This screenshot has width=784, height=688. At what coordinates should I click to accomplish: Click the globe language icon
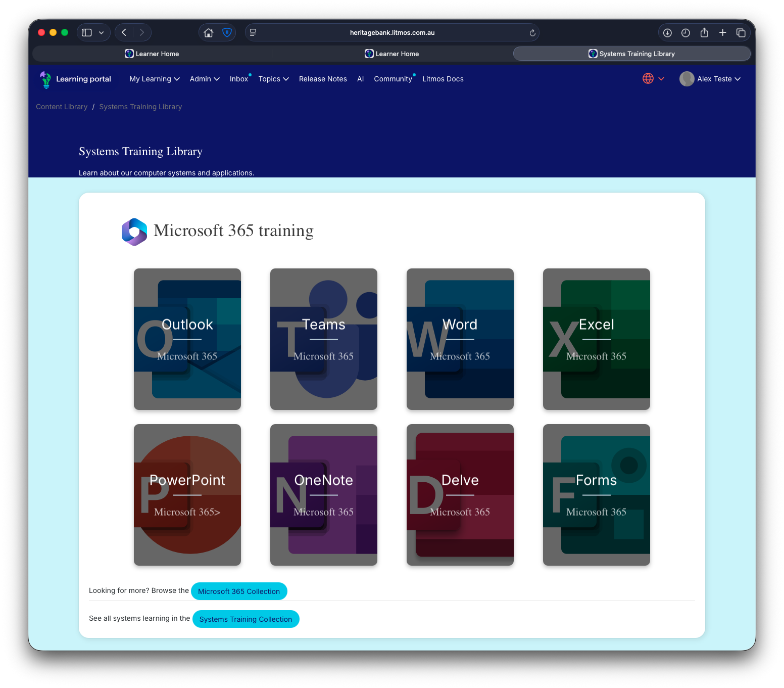click(x=648, y=78)
